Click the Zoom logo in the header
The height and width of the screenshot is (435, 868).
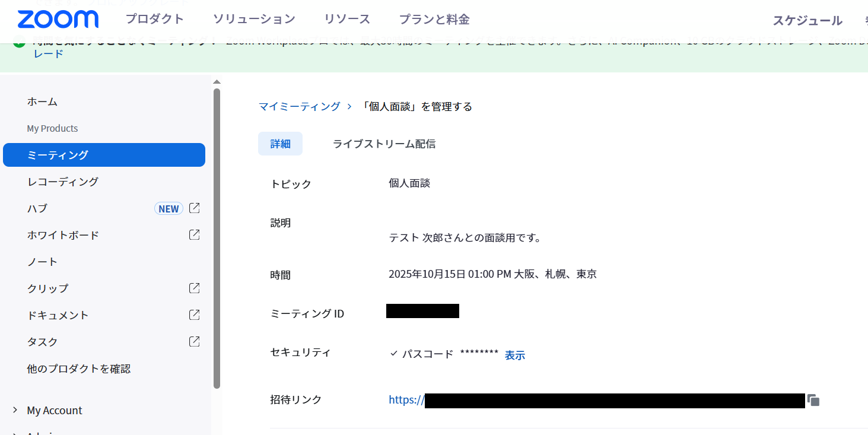click(58, 19)
